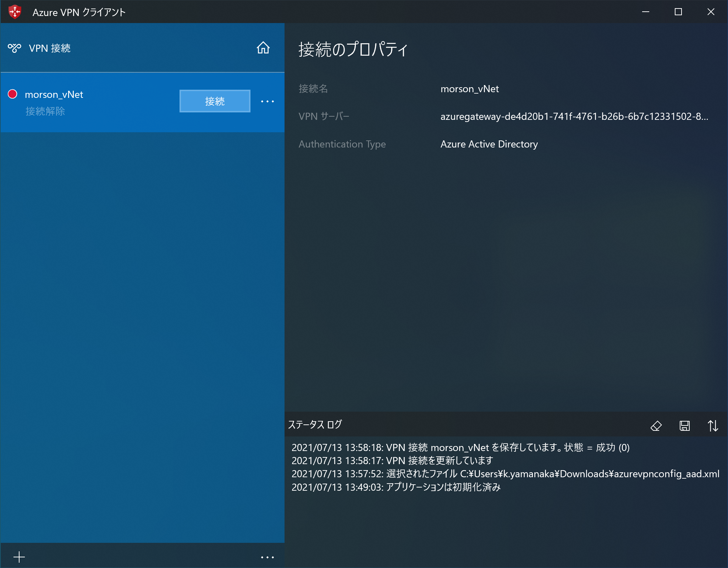Open the morson_vNet more options menu
728x568 pixels.
(267, 101)
